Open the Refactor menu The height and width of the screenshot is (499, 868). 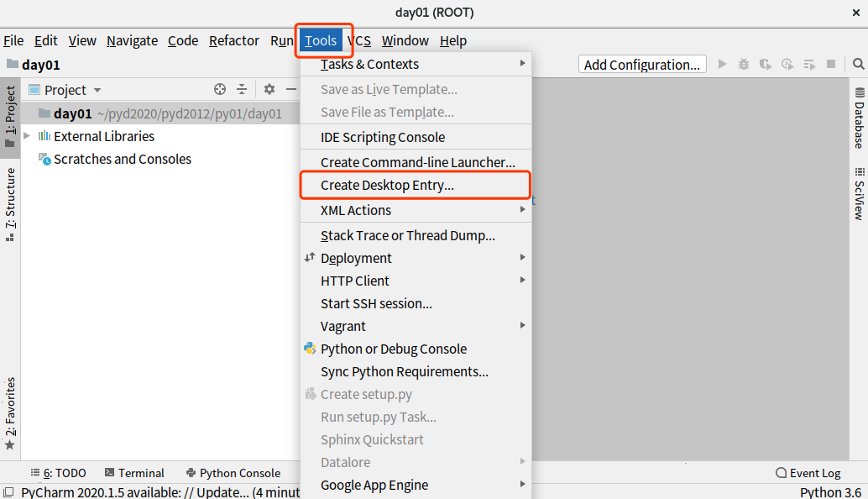point(234,40)
